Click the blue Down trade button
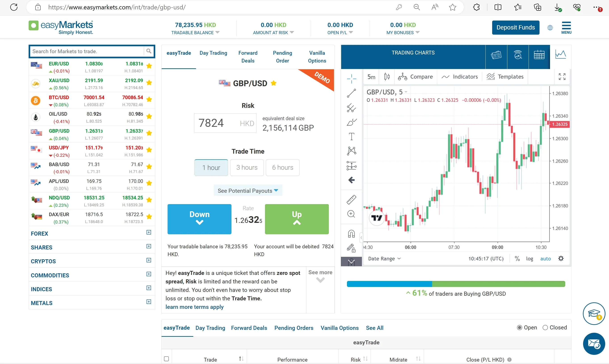This screenshot has width=609, height=364. point(199,219)
